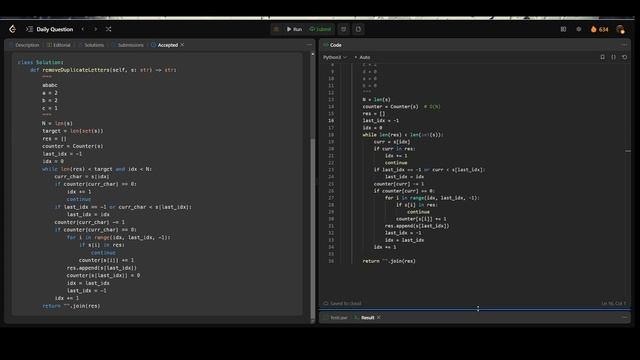Open left panel more options menu

point(309,45)
